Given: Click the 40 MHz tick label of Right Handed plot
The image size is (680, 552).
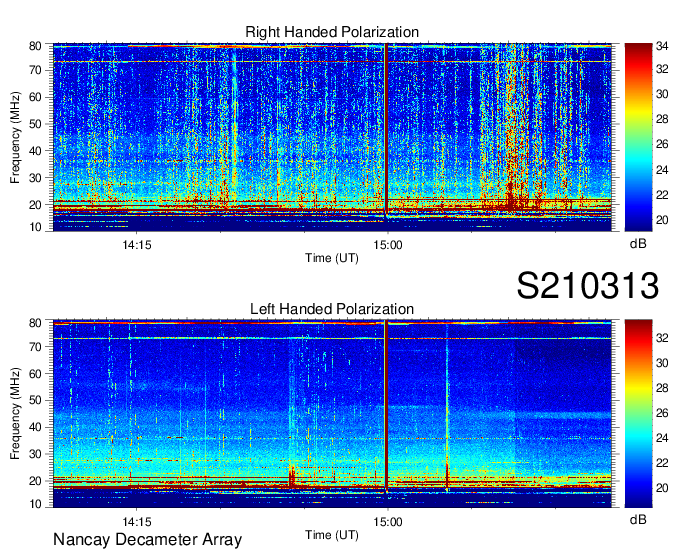Looking at the screenshot, I should [x=35, y=151].
